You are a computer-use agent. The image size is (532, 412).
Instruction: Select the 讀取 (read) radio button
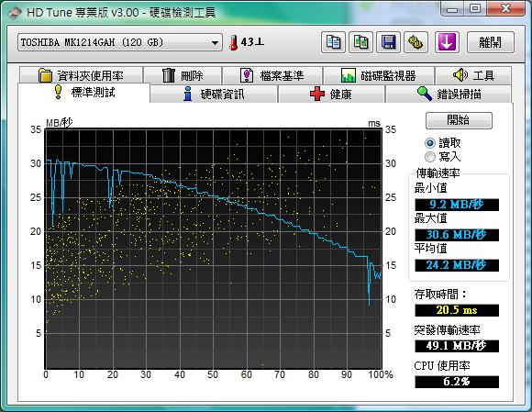pyautogui.click(x=430, y=143)
